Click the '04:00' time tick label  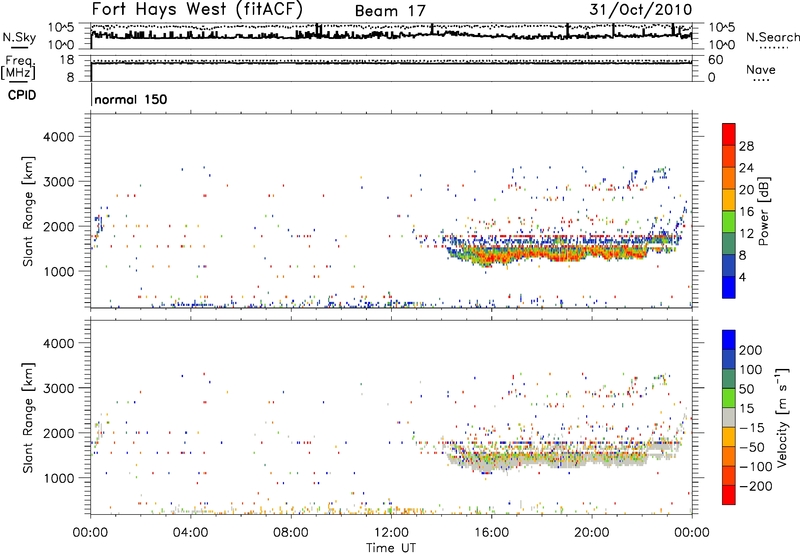(x=190, y=533)
